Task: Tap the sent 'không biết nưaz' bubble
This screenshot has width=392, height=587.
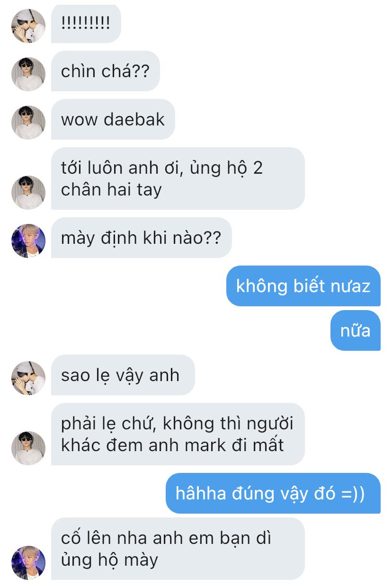Action: point(303,286)
